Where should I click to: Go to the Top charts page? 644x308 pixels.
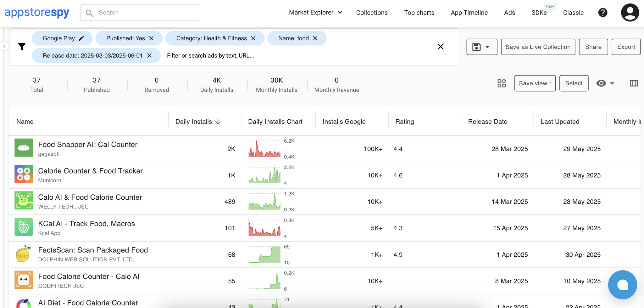pyautogui.click(x=419, y=13)
